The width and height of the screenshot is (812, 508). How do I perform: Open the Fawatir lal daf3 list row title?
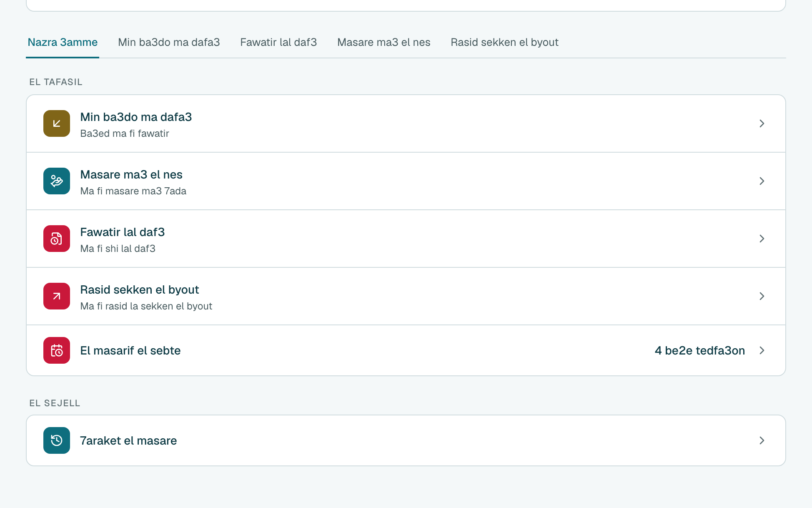pos(123,232)
